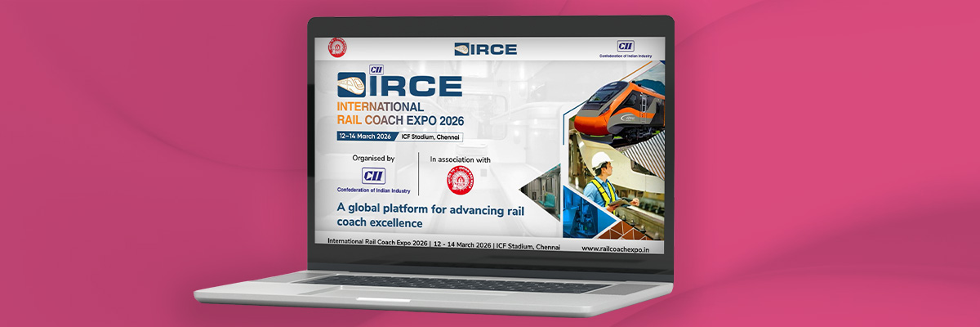
Task: Click the Indian Railways logo under In association with
Action: pos(459,181)
